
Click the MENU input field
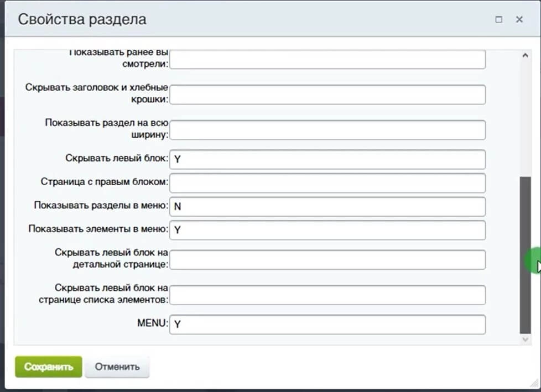pos(327,325)
